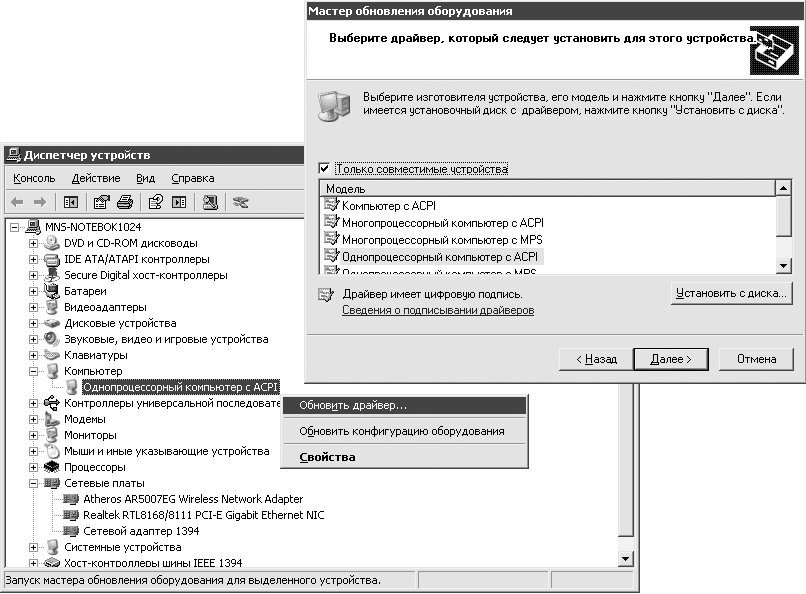Click the uninstall device toolbar icon

pyautogui.click(x=240, y=202)
